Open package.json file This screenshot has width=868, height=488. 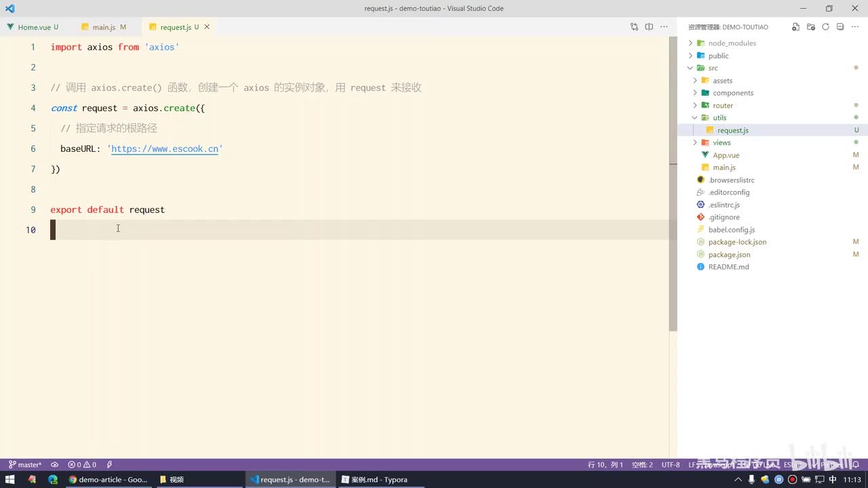(x=772, y=254)
